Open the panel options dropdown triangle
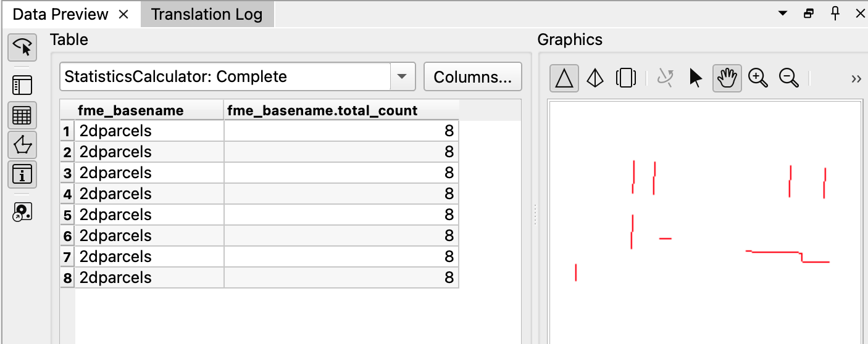 click(x=783, y=13)
